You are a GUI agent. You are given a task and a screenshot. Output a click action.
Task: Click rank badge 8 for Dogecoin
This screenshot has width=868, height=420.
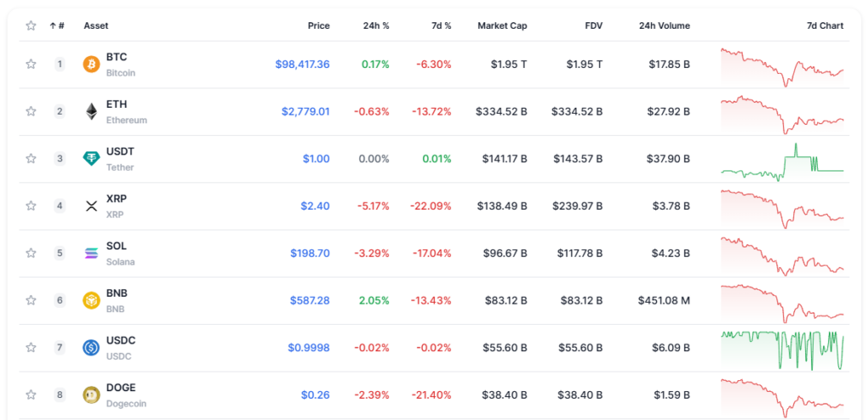click(59, 395)
